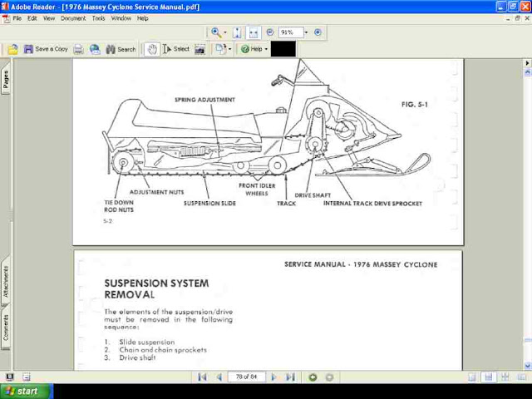This screenshot has height=399, width=532.
Task: Click the INTERNAL TRACK DRIVE SPROCKET label
Action: tap(372, 203)
